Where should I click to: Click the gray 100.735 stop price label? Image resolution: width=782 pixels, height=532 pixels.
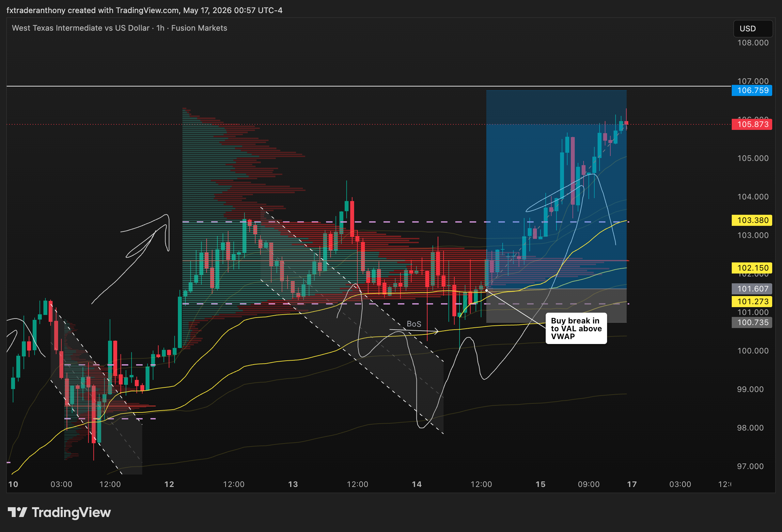point(752,322)
